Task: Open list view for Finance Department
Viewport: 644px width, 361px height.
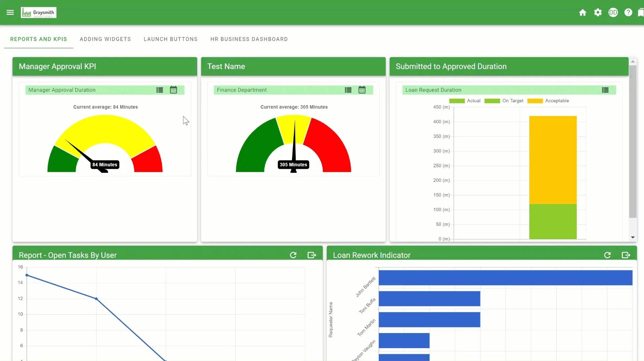Action: (348, 90)
